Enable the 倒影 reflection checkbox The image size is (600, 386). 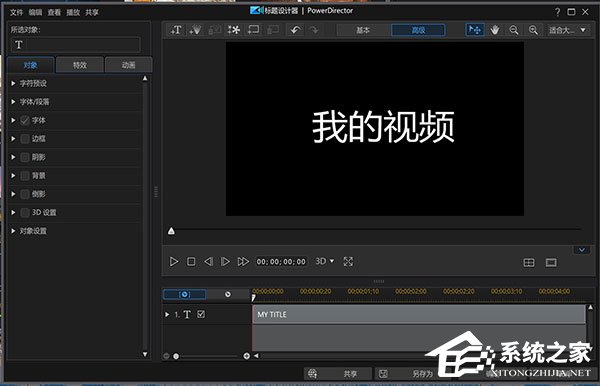pyautogui.click(x=25, y=194)
